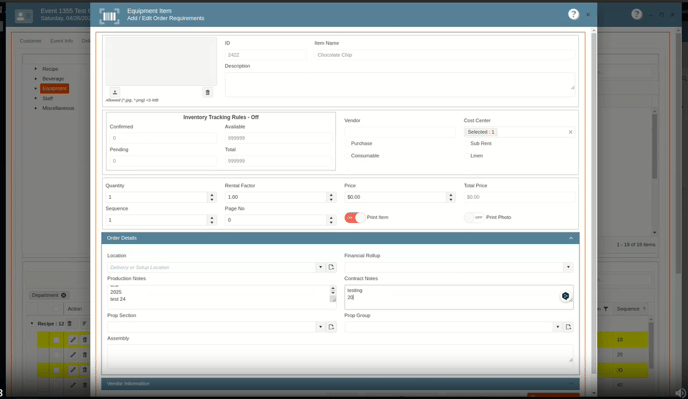Click the Contract Notes text area

tap(459, 297)
